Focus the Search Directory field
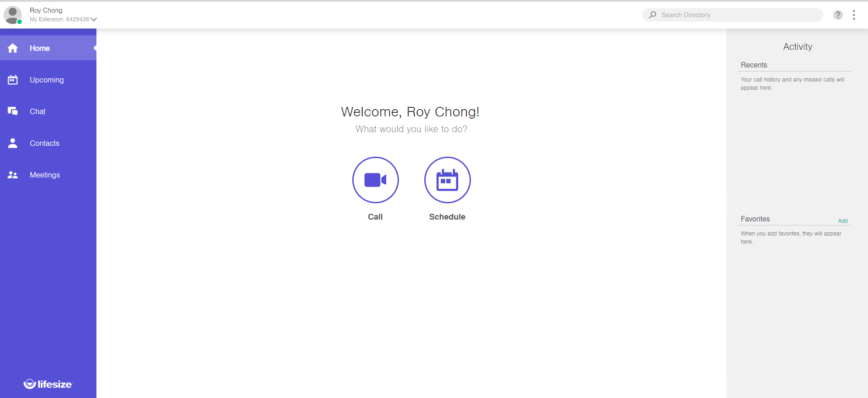Viewport: 868px width, 398px height. [732, 15]
